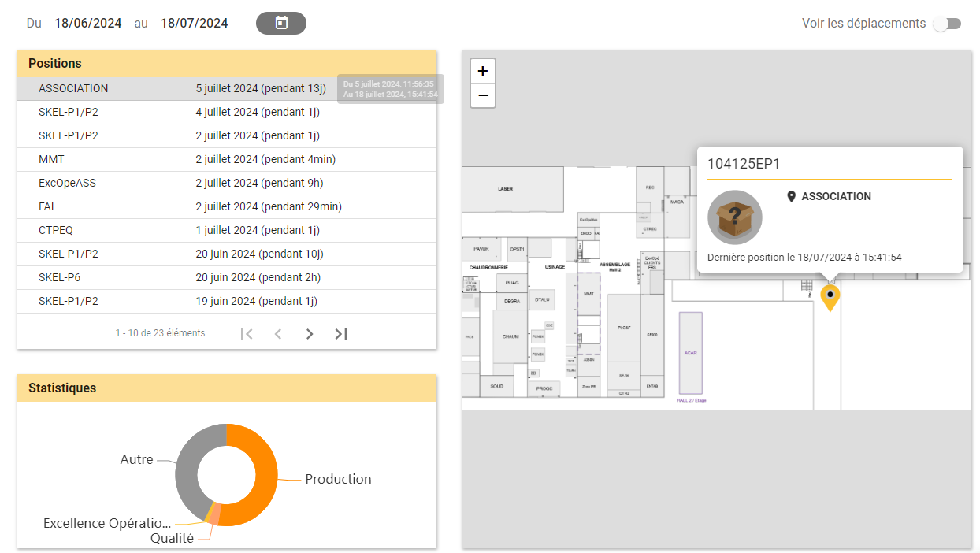Go to the next positions page

coord(310,334)
